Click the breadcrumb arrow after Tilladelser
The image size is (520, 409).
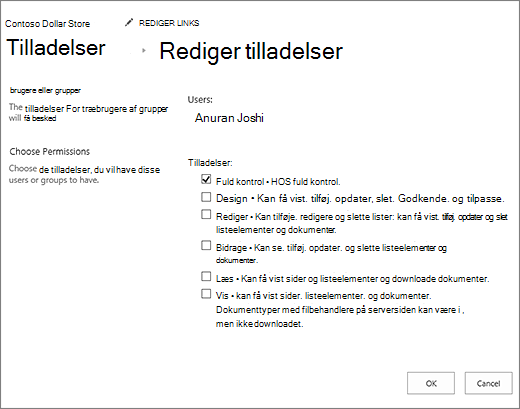click(144, 51)
